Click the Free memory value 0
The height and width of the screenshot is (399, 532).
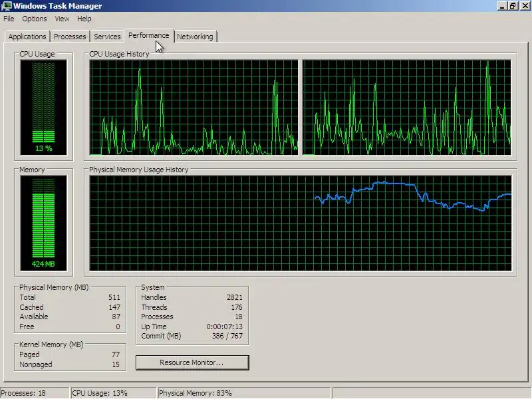click(x=118, y=327)
